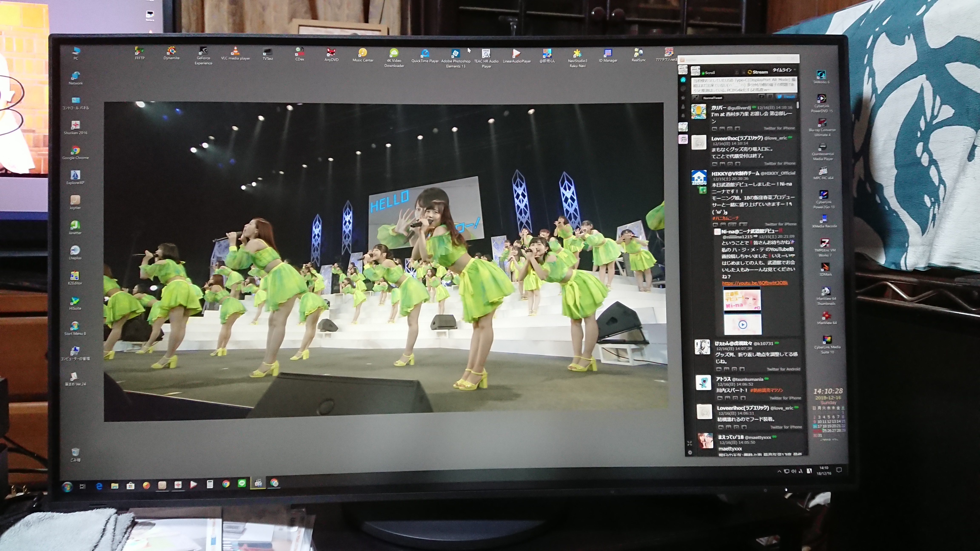The width and height of the screenshot is (980, 551).
Task: Launch the Joytter desktop shortcut
Action: 75,202
